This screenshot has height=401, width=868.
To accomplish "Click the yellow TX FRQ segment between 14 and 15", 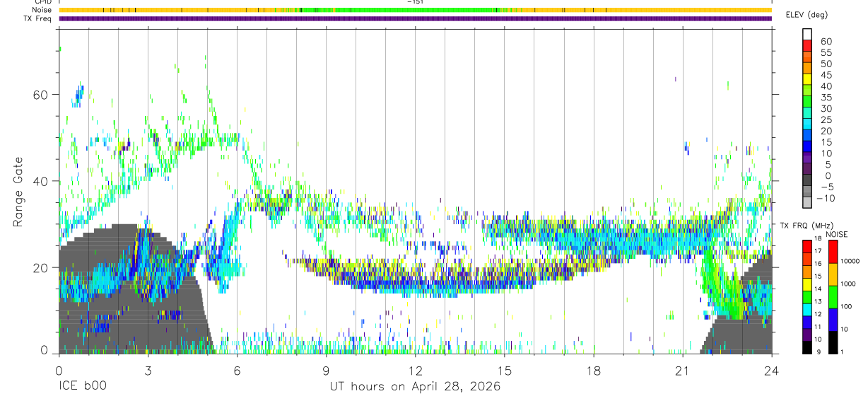I will pyautogui.click(x=807, y=283).
